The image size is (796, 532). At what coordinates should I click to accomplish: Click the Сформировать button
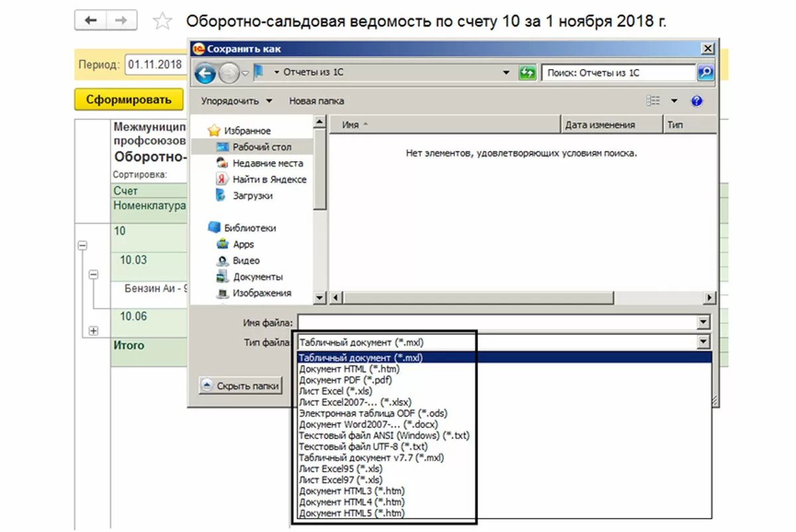point(128,100)
